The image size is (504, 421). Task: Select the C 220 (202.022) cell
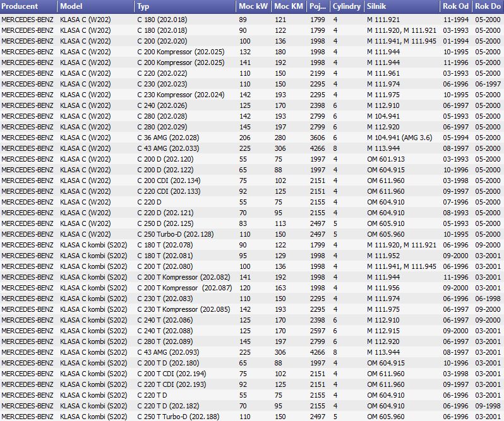click(x=162, y=73)
